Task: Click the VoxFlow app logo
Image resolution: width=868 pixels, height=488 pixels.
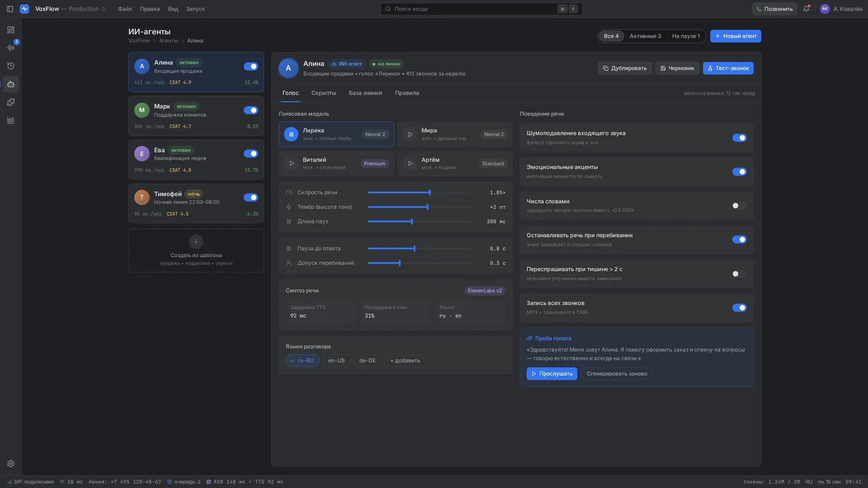Action: (x=24, y=9)
